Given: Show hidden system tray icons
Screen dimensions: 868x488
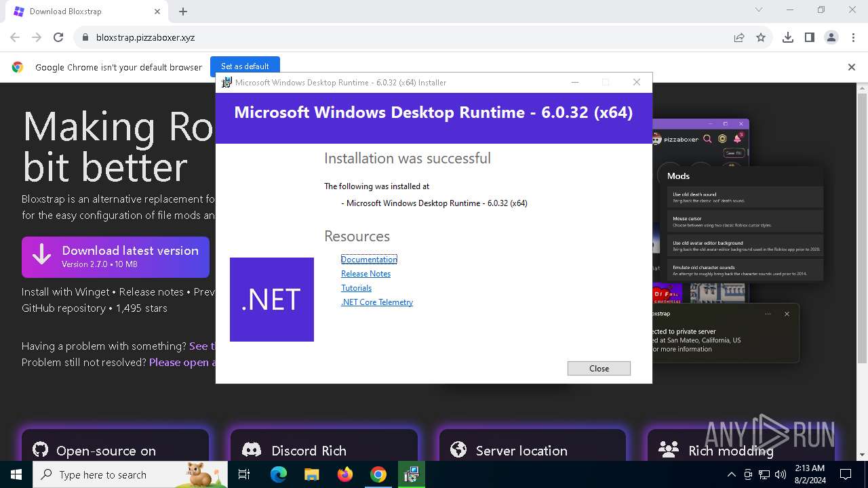Looking at the screenshot, I should click(731, 474).
